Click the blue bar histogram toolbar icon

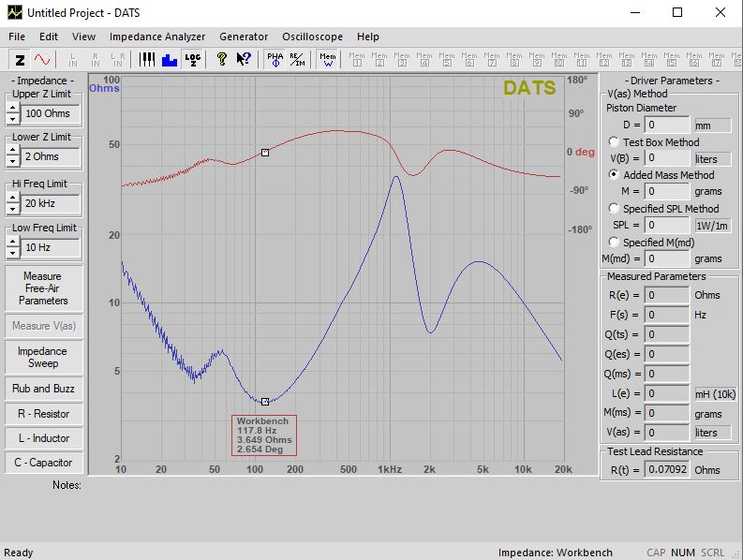pyautogui.click(x=170, y=60)
